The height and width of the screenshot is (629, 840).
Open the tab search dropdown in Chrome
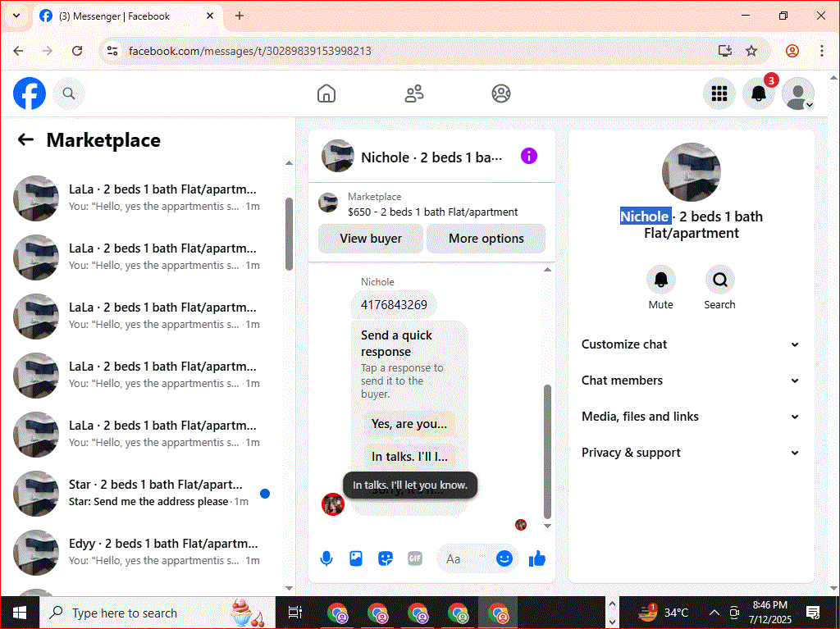(16, 16)
